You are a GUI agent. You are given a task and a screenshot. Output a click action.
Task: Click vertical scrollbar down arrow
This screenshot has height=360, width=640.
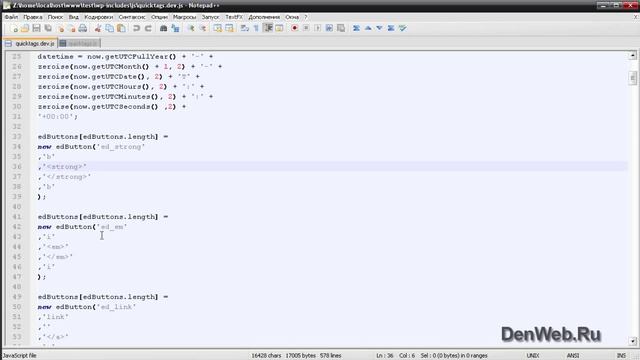tap(633, 341)
